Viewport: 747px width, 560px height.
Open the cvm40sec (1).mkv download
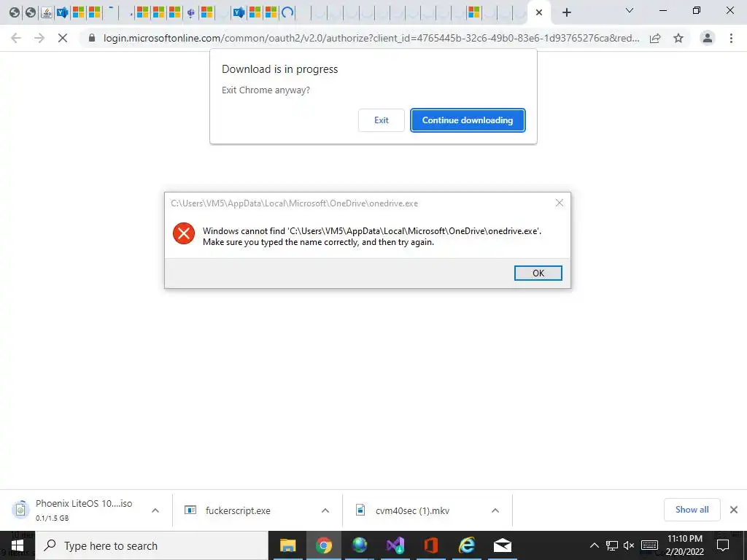click(x=412, y=510)
